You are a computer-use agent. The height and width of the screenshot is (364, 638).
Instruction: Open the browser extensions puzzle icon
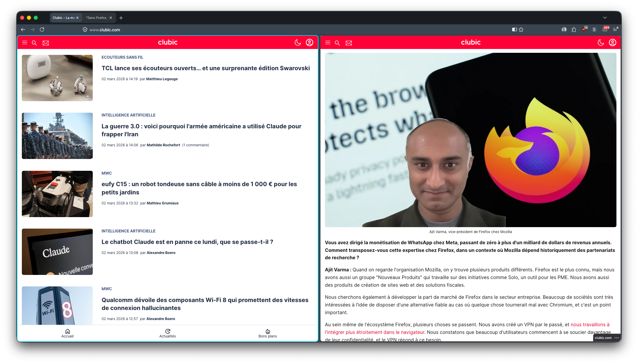point(574,29)
